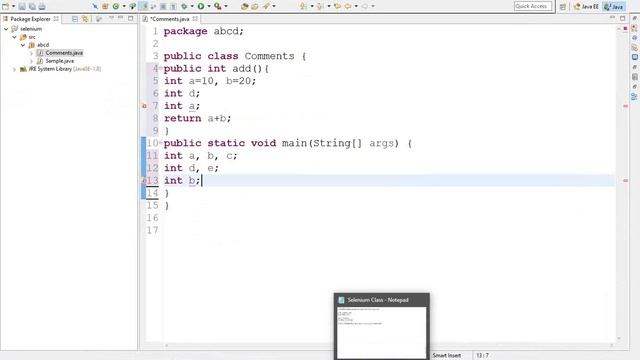
Task: Click the red error summary square above overview ruler
Action: pos(625,29)
